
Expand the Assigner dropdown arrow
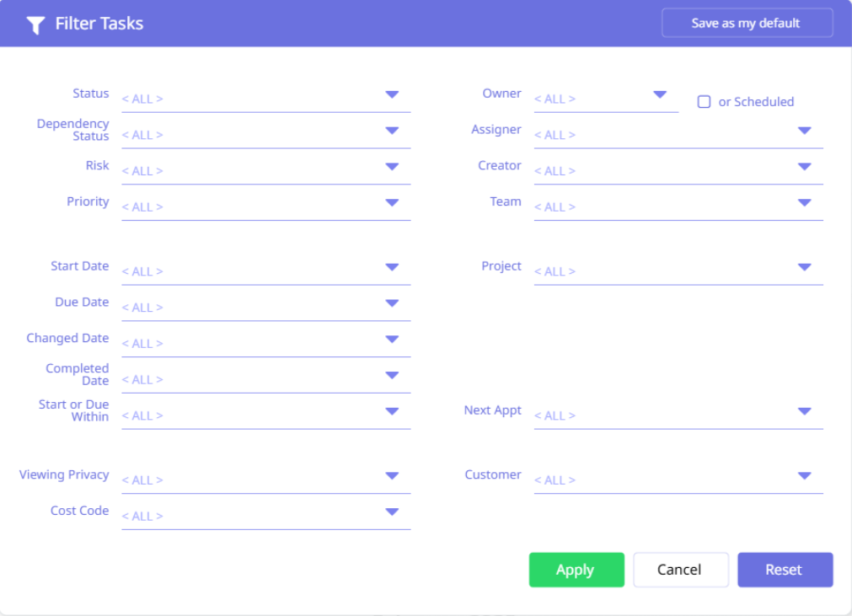[x=804, y=131]
